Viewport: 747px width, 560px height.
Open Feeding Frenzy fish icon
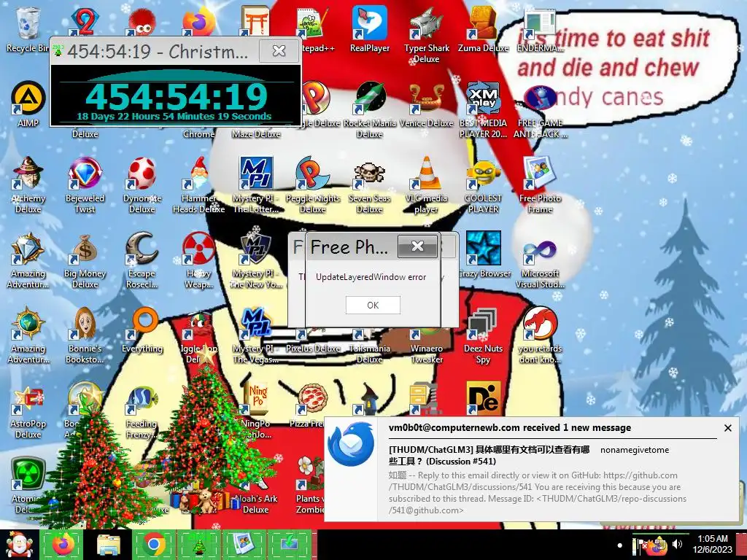142,411
